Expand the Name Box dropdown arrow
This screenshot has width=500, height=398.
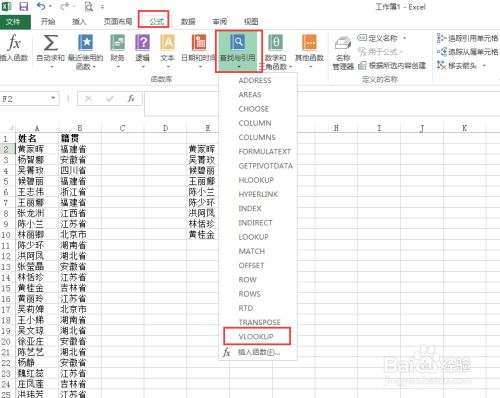[x=53, y=98]
